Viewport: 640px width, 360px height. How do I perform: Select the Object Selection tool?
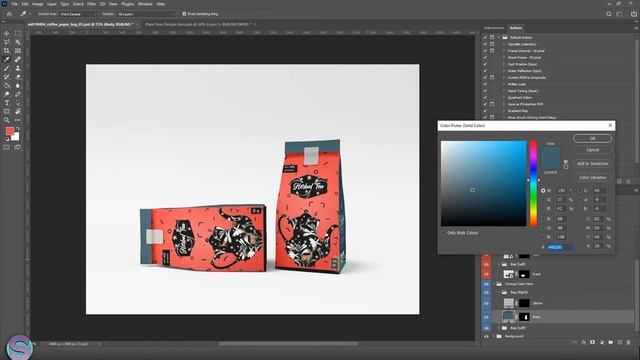(18, 42)
